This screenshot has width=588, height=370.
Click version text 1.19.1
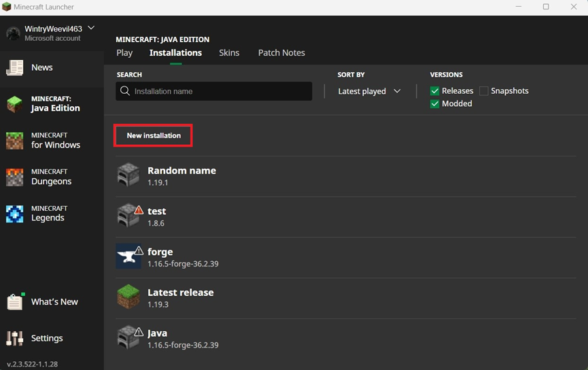tap(158, 183)
